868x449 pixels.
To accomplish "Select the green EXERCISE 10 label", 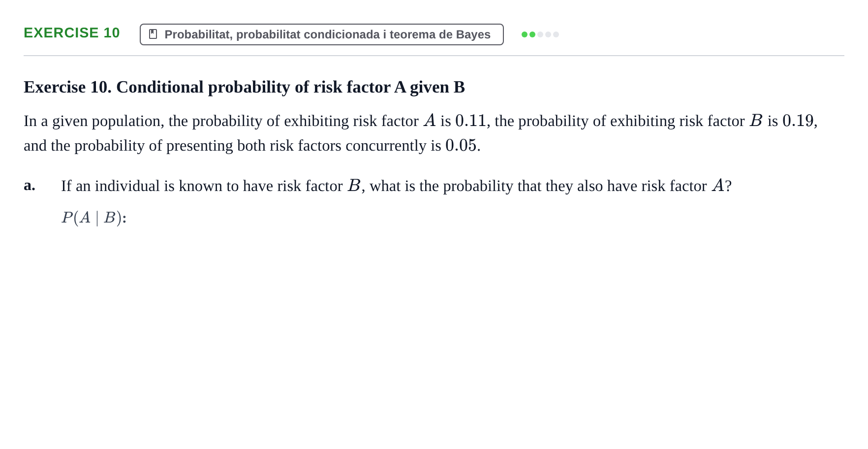I will 72,33.
